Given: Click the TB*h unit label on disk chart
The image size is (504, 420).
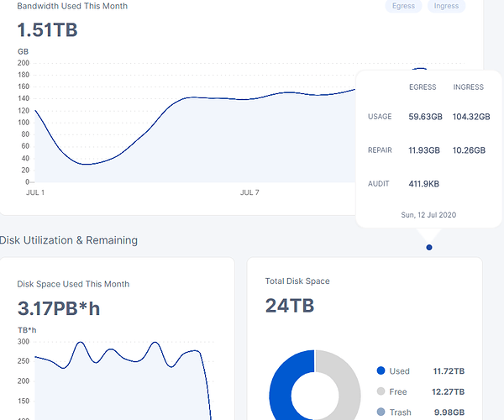Looking at the screenshot, I should [27, 330].
